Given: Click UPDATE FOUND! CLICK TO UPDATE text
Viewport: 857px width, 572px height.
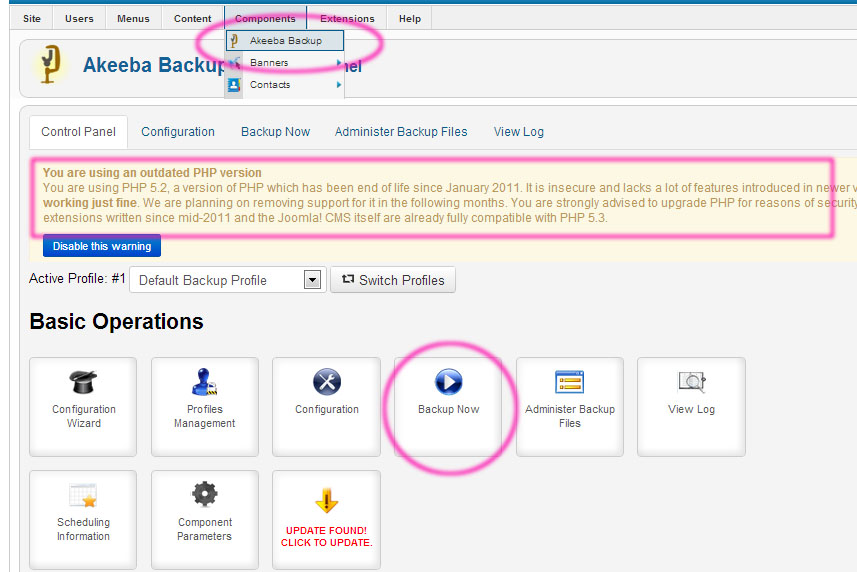Looking at the screenshot, I should tap(326, 536).
